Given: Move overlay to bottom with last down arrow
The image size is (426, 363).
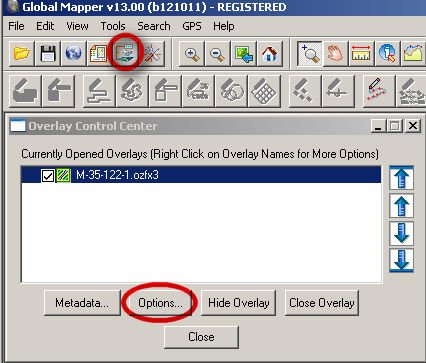Looking at the screenshot, I should (402, 260).
